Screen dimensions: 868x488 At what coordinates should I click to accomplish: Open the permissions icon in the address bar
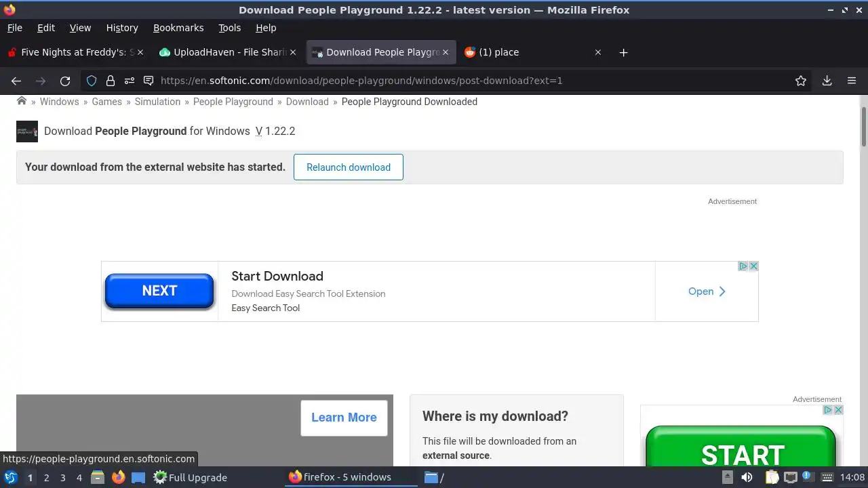click(x=129, y=81)
